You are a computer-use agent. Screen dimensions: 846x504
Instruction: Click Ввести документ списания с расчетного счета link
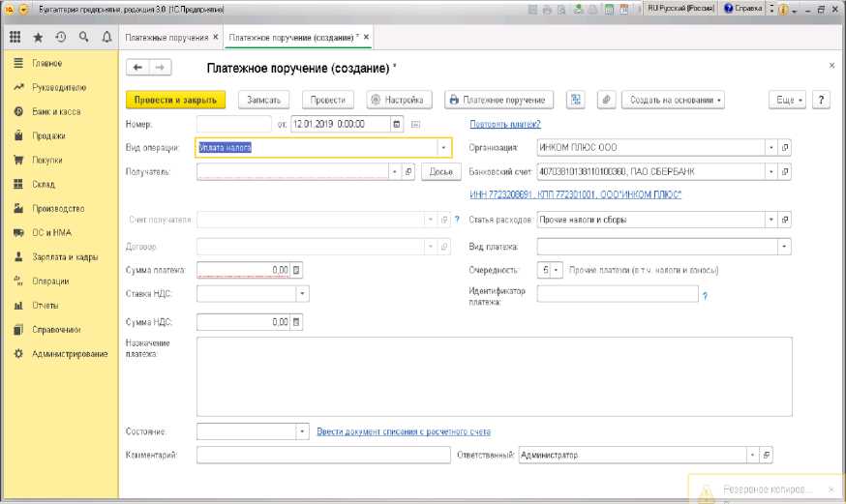[x=404, y=431]
